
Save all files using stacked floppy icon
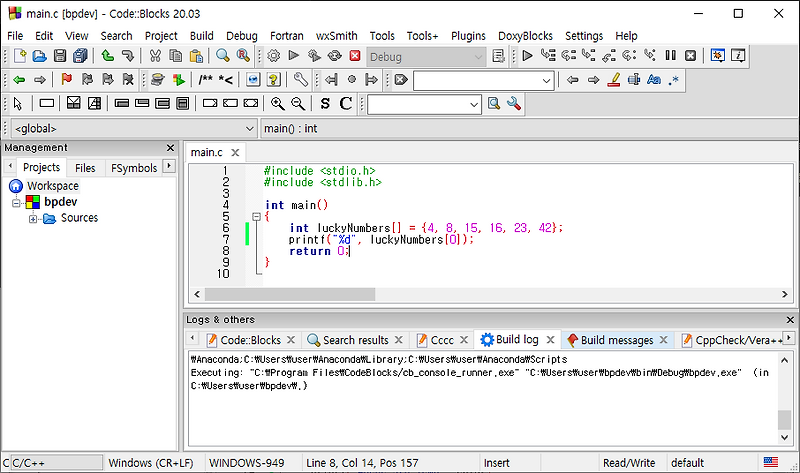[x=80, y=56]
